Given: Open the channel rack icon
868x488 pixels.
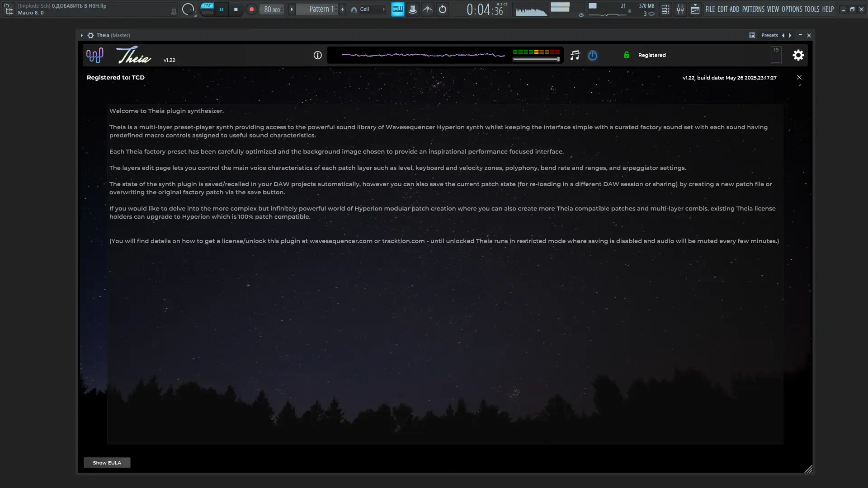Looking at the screenshot, I should 665,9.
